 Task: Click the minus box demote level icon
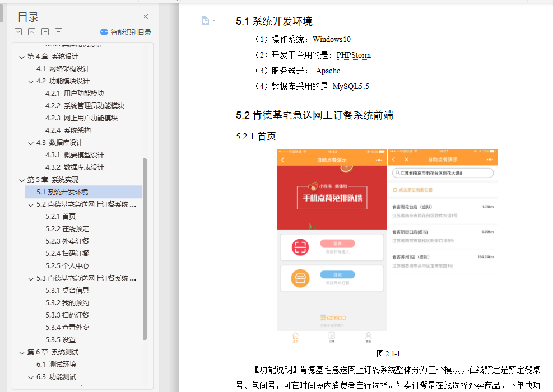tap(58, 32)
